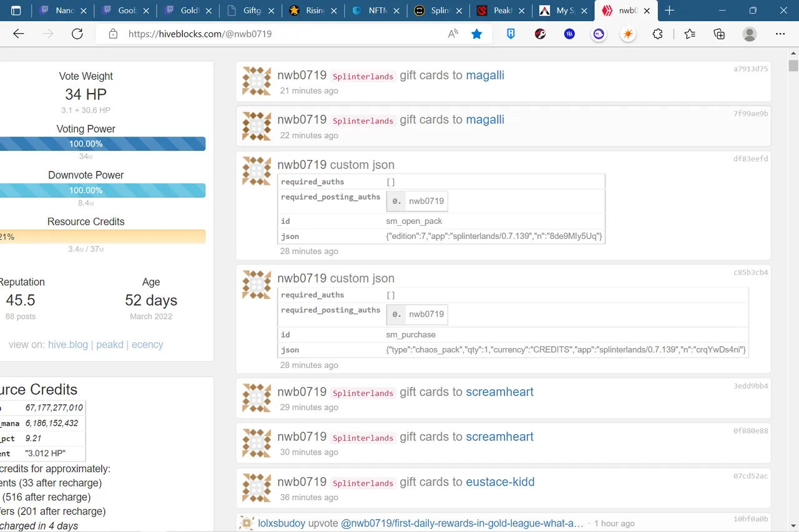Open the tab actions menu icon
The width and height of the screenshot is (799, 532).
tap(16, 11)
